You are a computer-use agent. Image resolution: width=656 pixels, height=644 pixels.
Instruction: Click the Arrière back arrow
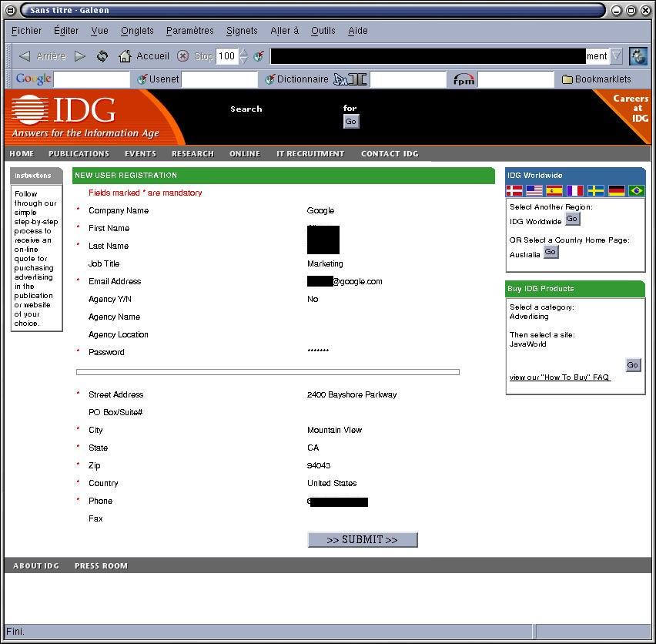pos(25,56)
